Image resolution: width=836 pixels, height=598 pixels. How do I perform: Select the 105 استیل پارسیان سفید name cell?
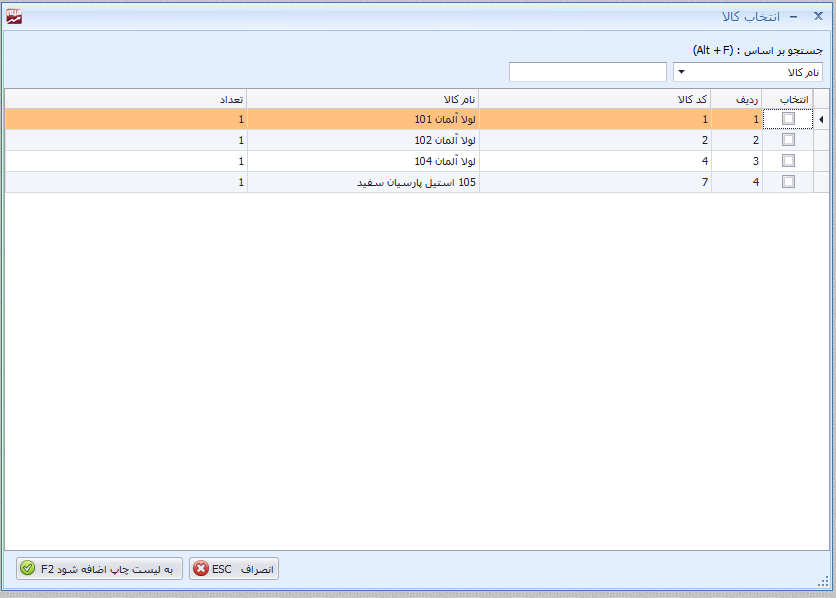click(x=363, y=182)
